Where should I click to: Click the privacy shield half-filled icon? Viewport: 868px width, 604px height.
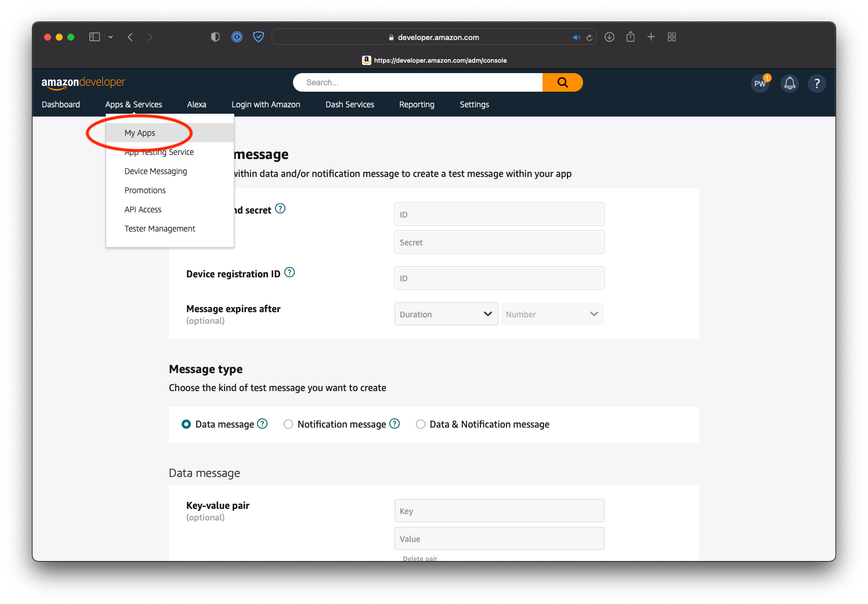point(215,37)
